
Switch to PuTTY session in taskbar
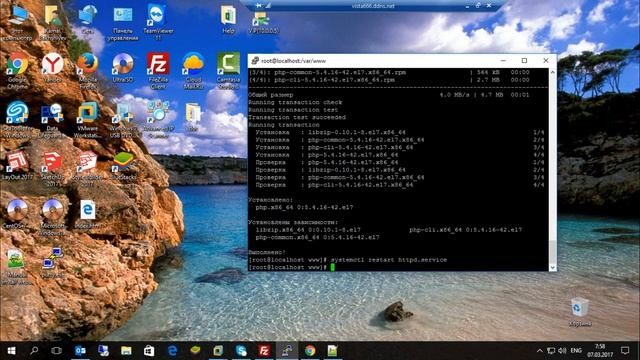tap(287, 351)
